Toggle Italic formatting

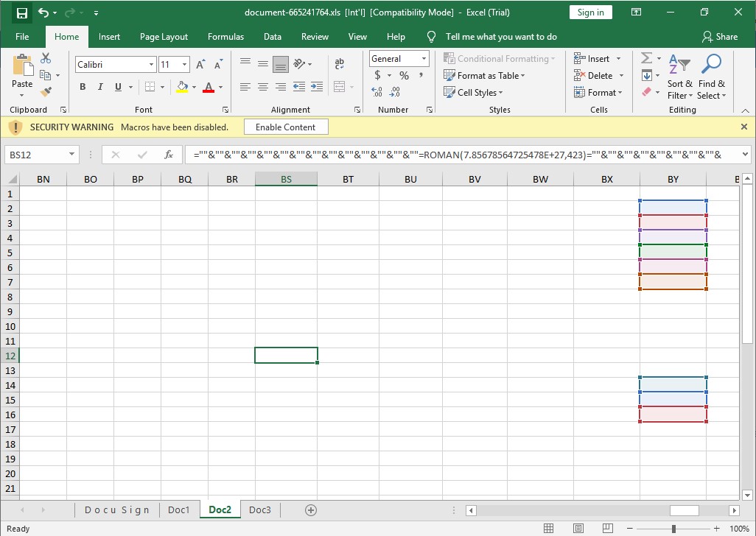100,87
